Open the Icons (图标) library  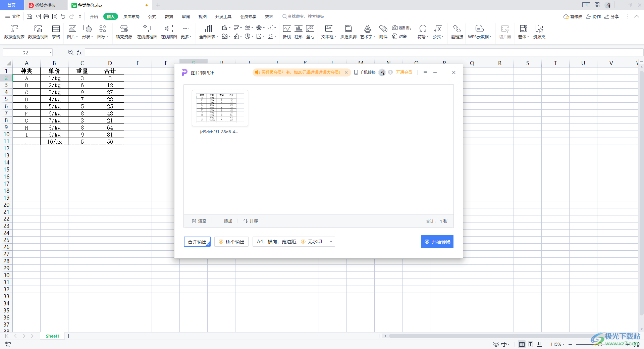pyautogui.click(x=103, y=32)
